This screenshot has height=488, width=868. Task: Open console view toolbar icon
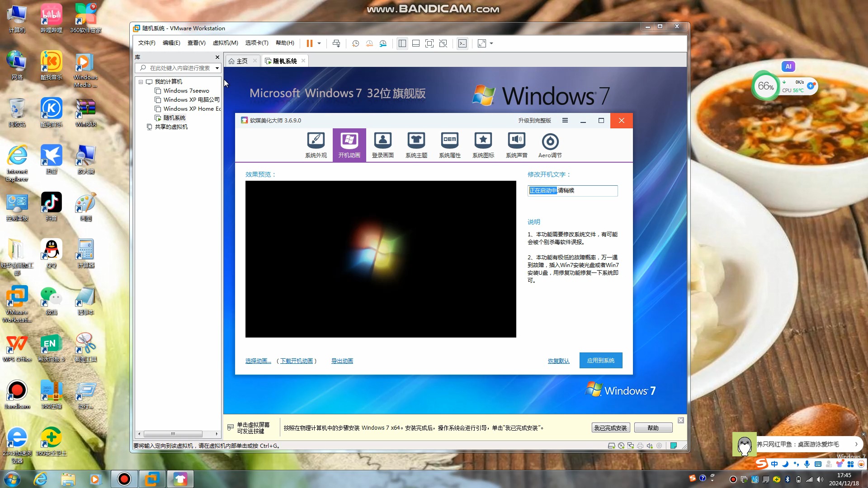[462, 43]
